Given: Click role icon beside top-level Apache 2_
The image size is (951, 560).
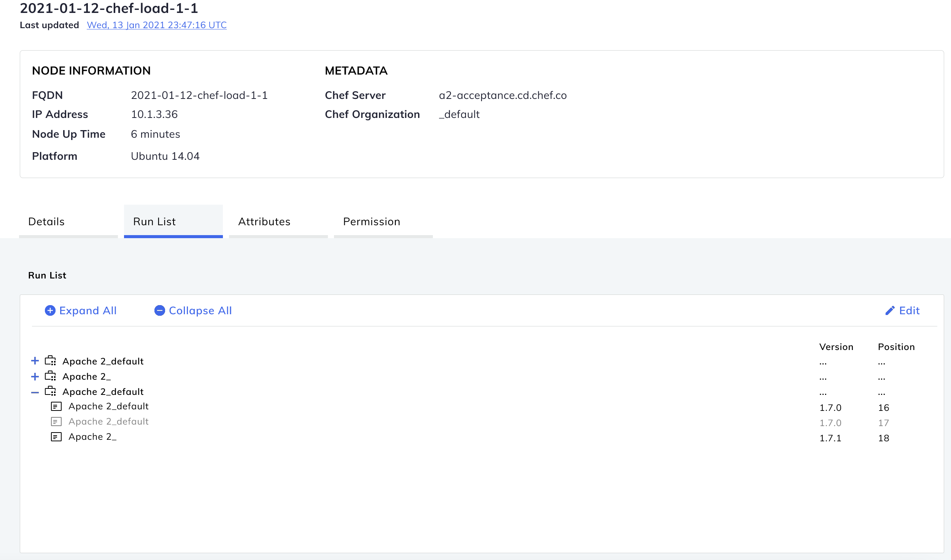Looking at the screenshot, I should [x=50, y=376].
